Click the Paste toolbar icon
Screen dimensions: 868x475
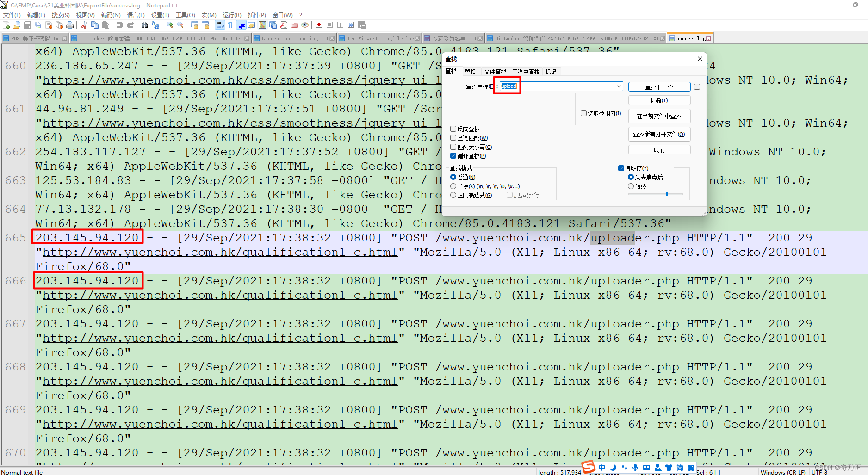[105, 25]
